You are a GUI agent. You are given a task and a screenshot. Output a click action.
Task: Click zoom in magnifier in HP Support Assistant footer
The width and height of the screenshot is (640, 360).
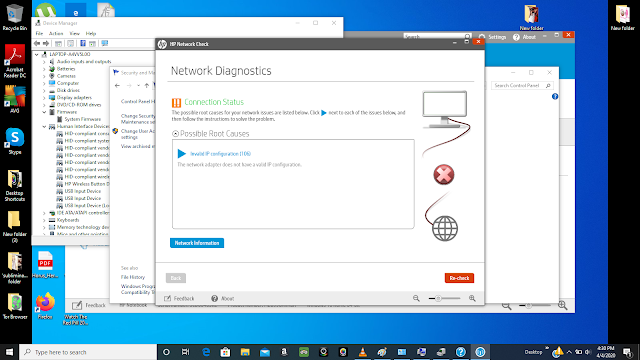point(563,305)
